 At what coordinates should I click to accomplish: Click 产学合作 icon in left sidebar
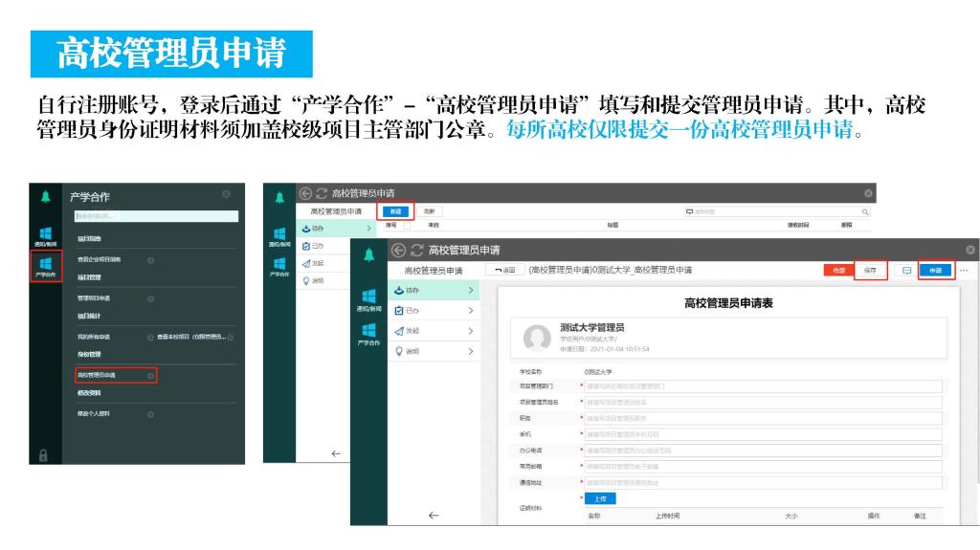click(46, 266)
